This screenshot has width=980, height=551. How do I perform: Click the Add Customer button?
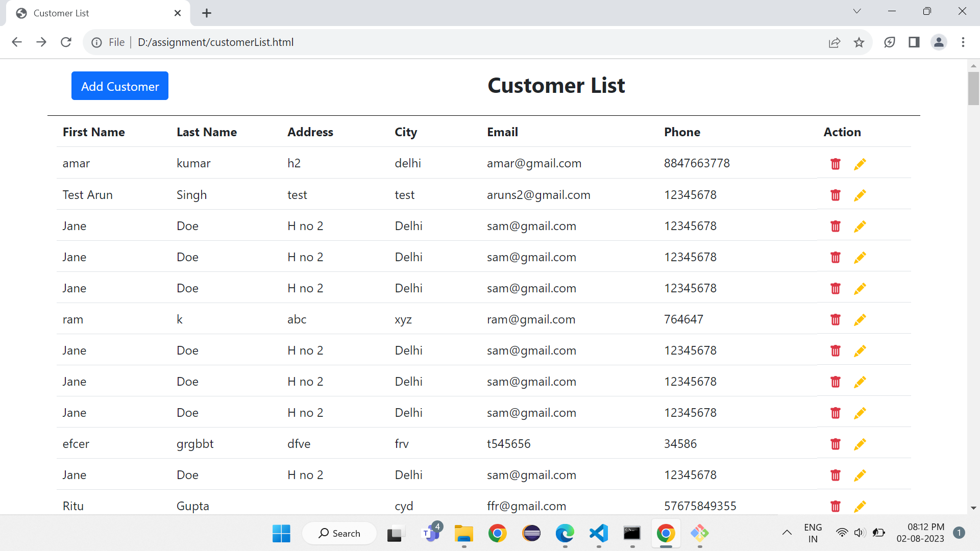click(119, 86)
